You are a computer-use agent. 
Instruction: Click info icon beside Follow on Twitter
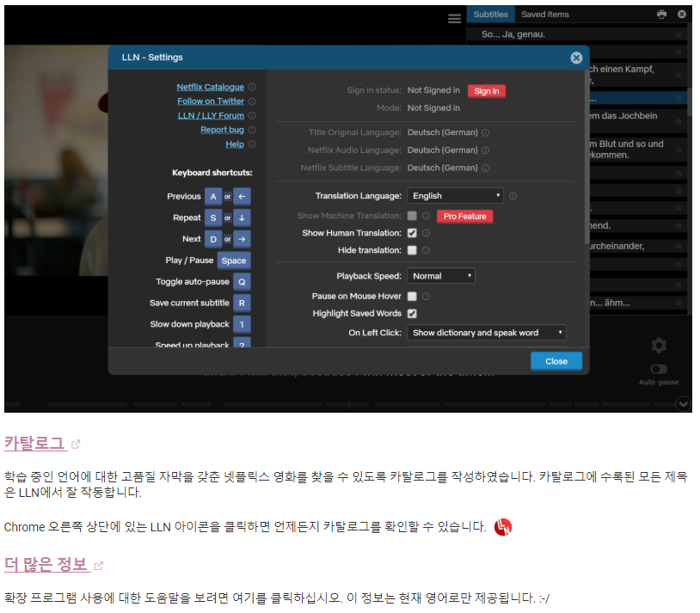tap(251, 101)
